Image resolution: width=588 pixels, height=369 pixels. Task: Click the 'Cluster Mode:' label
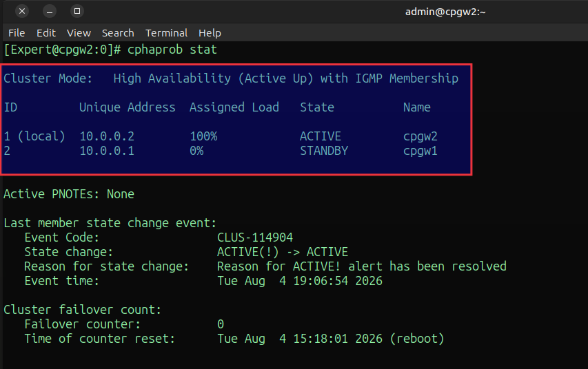click(x=48, y=78)
